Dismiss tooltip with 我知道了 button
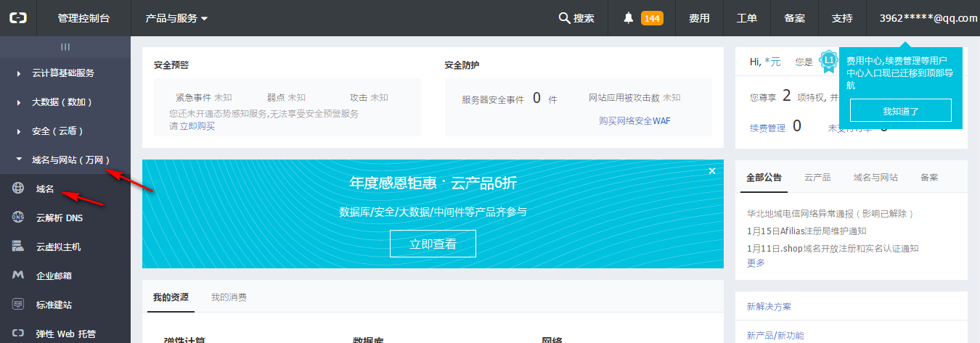 [x=901, y=111]
